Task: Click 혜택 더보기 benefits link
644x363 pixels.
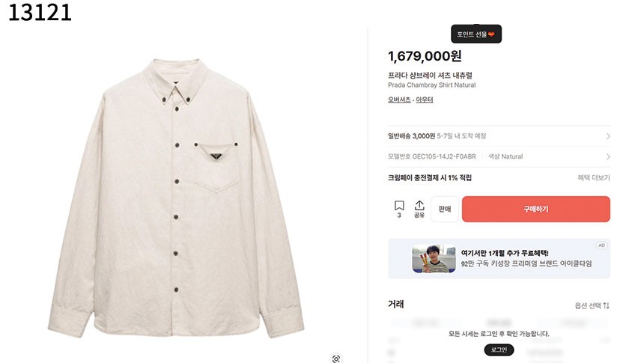Action: coord(594,177)
